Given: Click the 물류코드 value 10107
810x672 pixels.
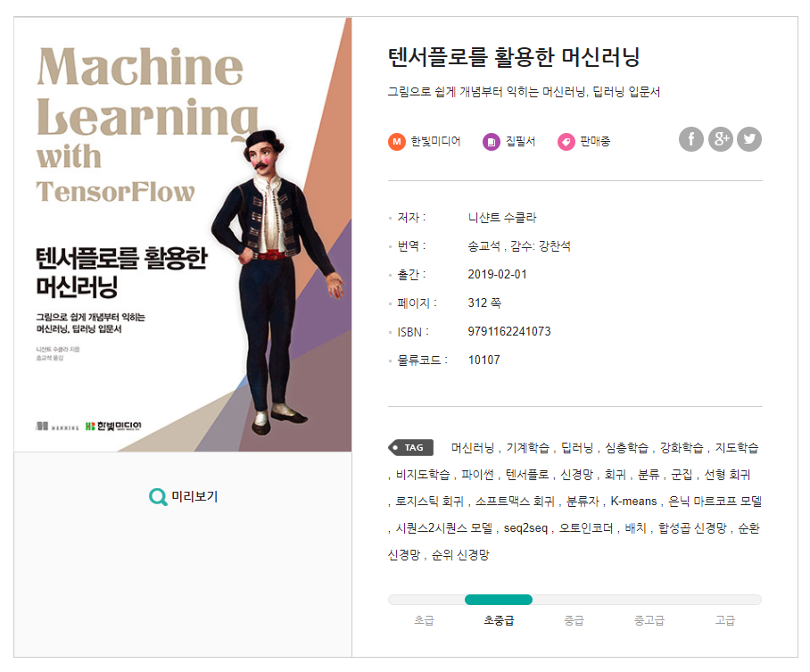Looking at the screenshot, I should pyautogui.click(x=484, y=360).
